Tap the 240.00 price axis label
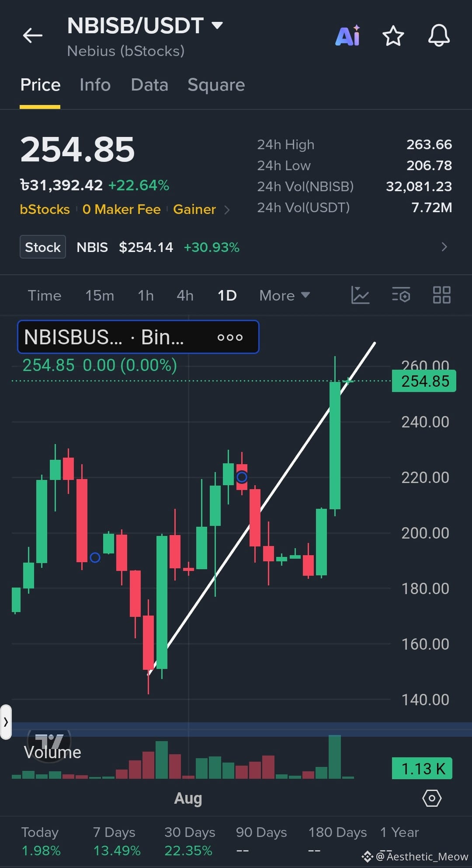 425,422
